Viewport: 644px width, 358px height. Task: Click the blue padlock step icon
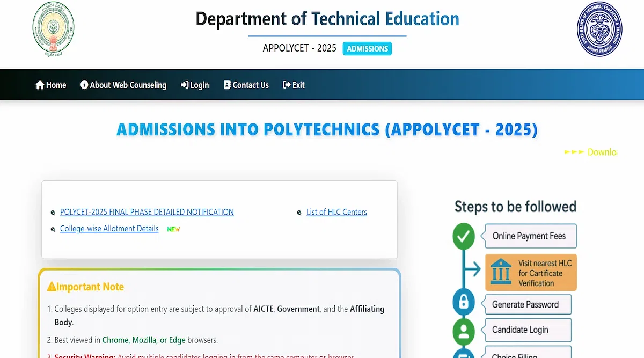(464, 303)
